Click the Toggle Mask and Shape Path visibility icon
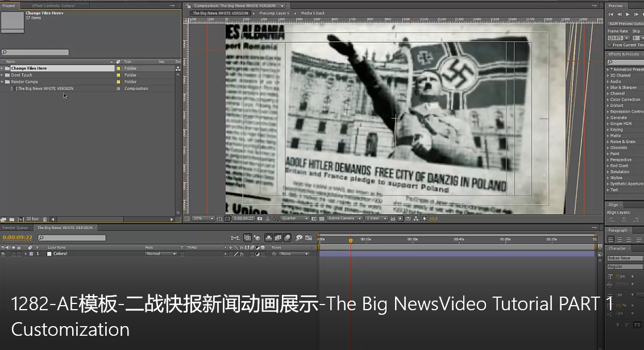This screenshot has width=644, height=350. tap(227, 219)
